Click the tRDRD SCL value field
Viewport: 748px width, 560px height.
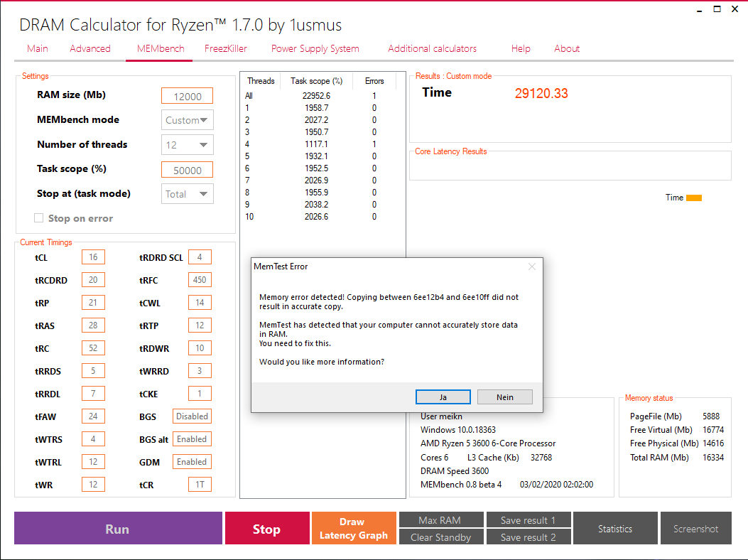[200, 257]
